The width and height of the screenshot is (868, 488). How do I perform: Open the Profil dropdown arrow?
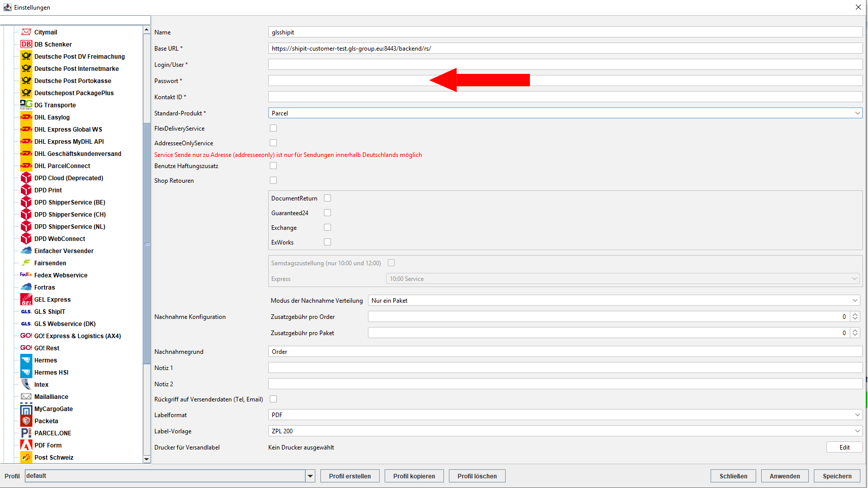click(310, 476)
